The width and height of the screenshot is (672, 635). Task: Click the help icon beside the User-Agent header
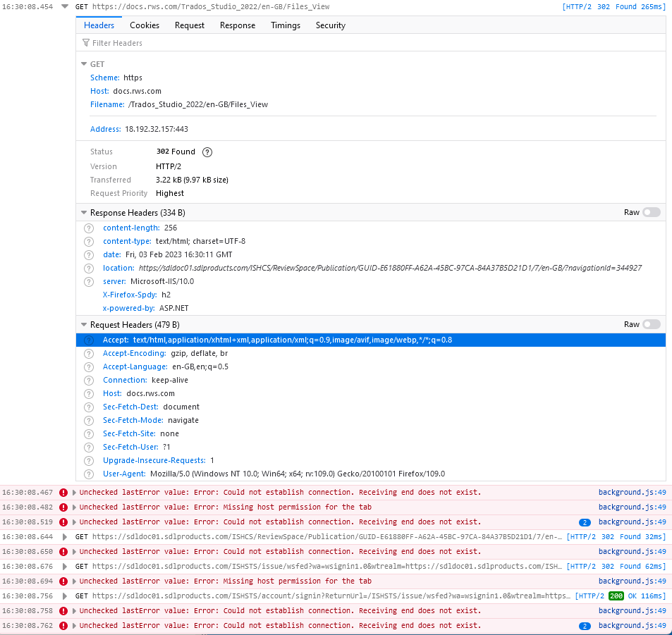pos(89,474)
